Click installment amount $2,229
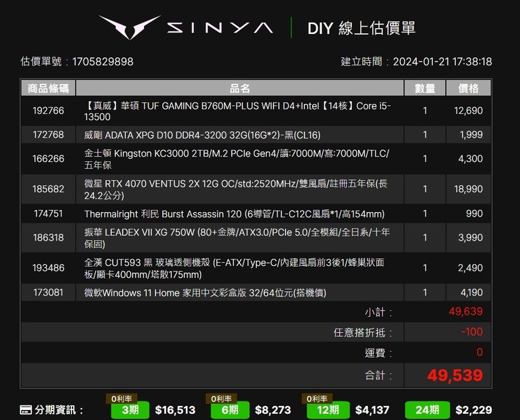 (x=473, y=410)
